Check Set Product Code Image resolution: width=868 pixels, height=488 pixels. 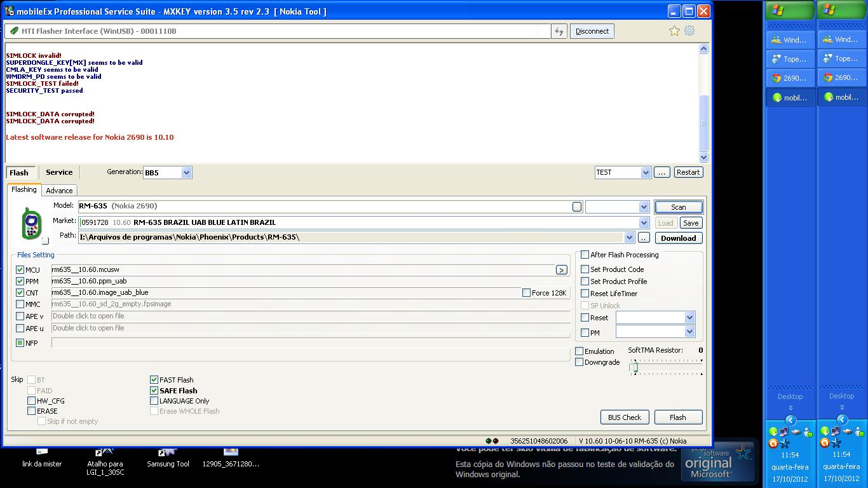coord(585,269)
